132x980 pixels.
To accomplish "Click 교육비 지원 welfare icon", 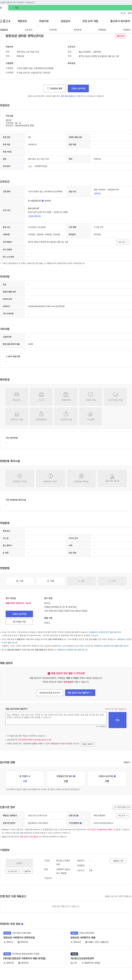I will point(90,396).
